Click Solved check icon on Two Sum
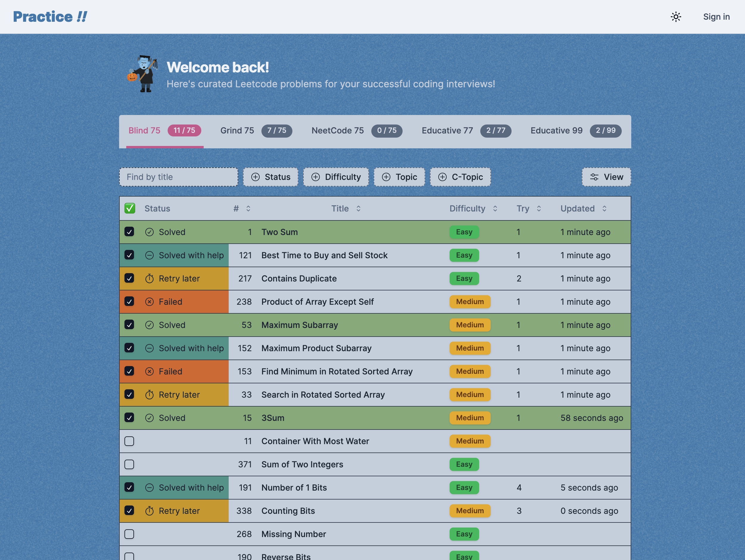The height and width of the screenshot is (560, 745). point(149,232)
